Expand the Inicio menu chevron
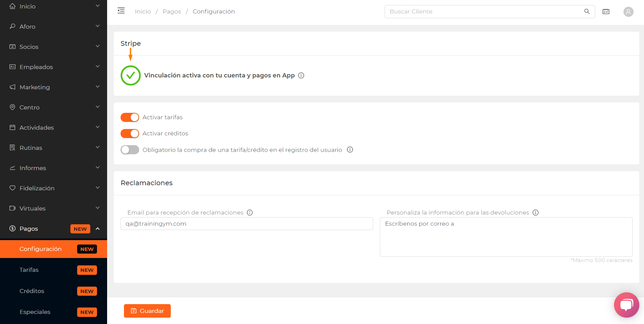This screenshot has width=644, height=324. click(x=98, y=6)
